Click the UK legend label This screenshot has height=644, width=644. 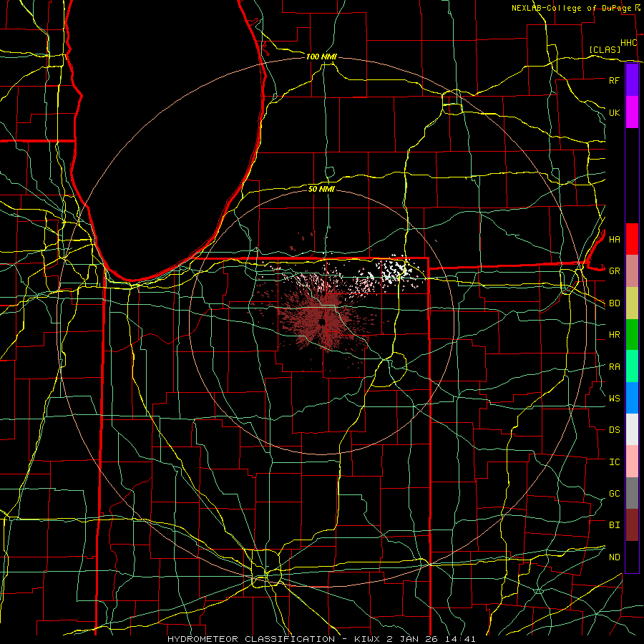614,112
